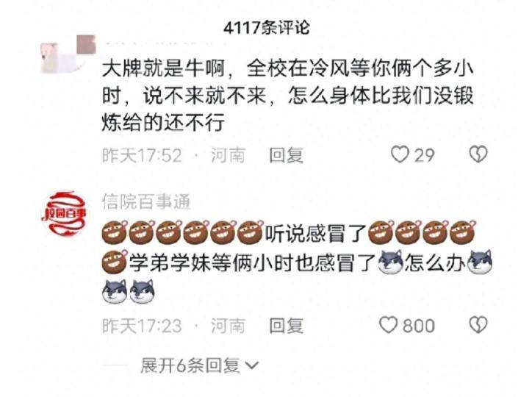The image size is (532, 397).
Task: Dislike the first comment with broken heart
Action: coord(478,154)
